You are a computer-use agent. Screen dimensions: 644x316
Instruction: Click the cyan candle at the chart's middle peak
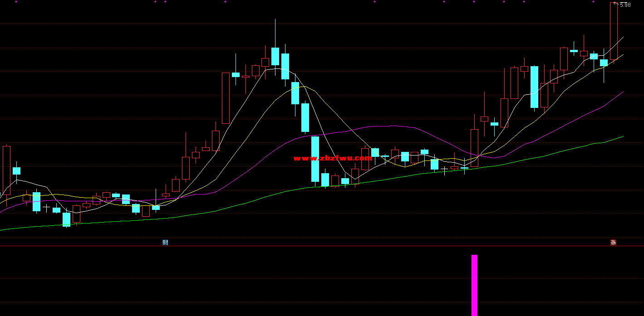[x=275, y=56]
